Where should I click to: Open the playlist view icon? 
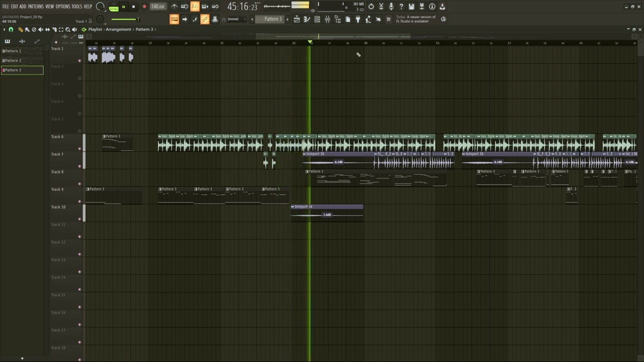point(297,19)
